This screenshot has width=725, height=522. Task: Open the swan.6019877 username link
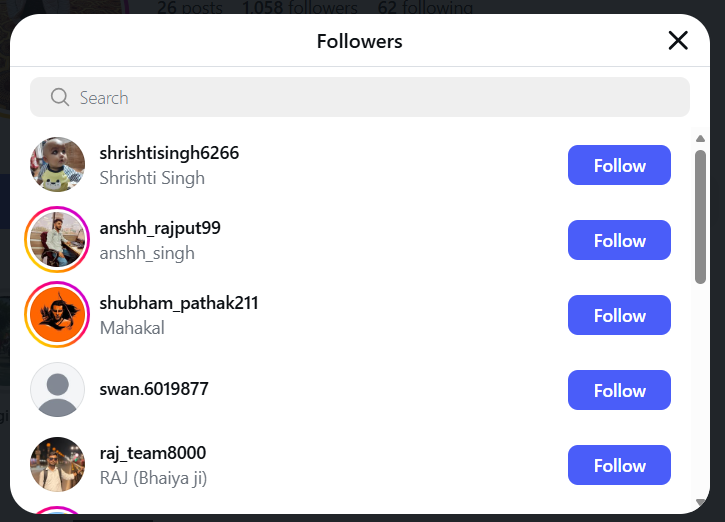(154, 389)
